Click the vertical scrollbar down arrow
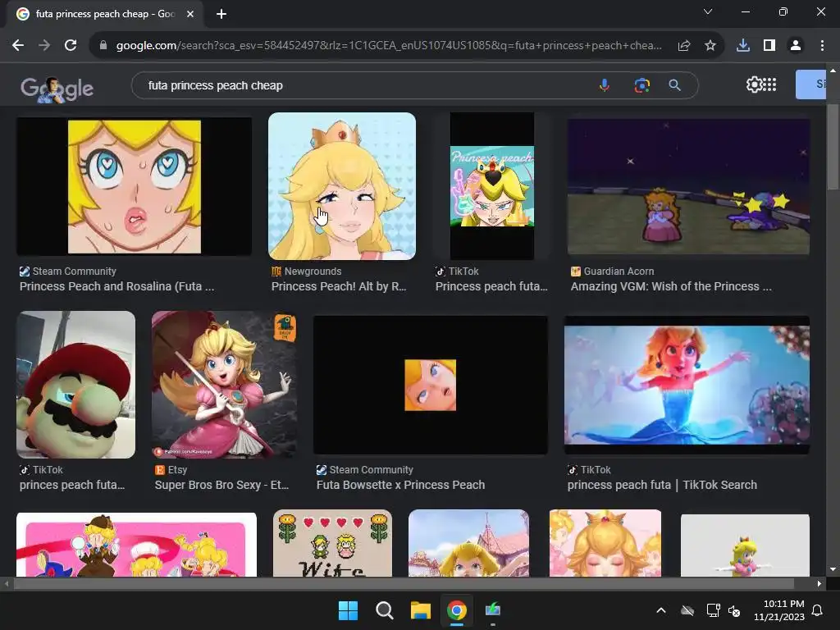 coord(833,569)
